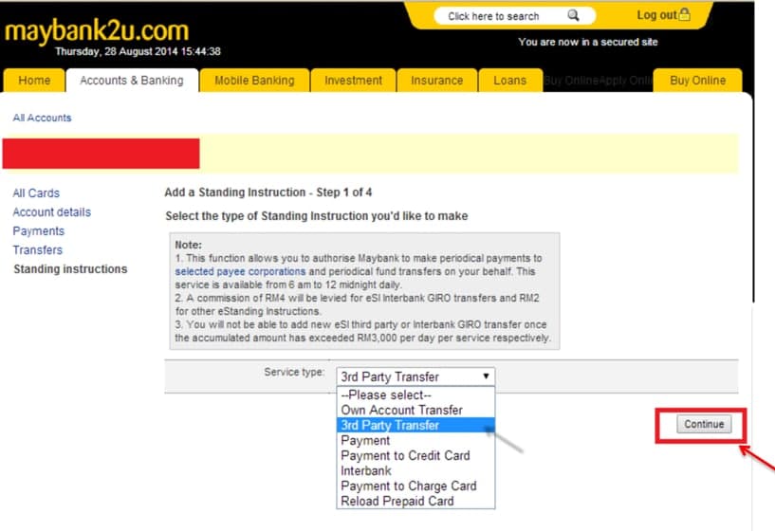The width and height of the screenshot is (775, 532).
Task: Click 'Select the type of Standing Instruction' text
Action: (316, 216)
